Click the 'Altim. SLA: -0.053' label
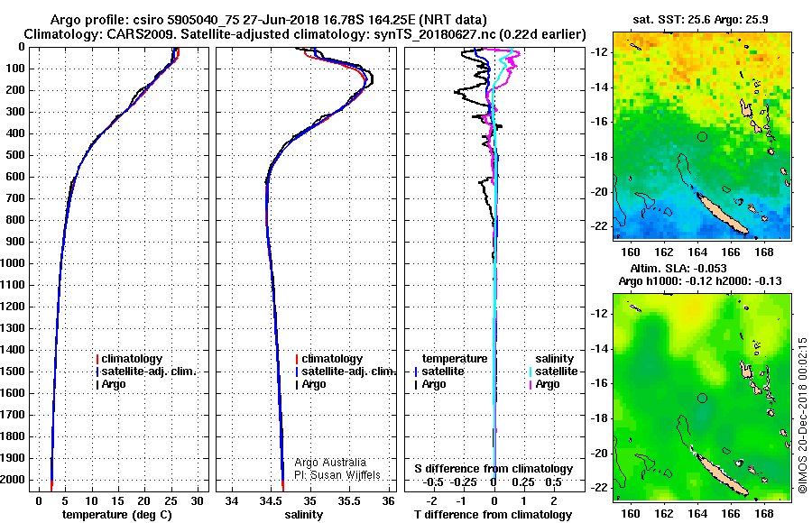812x523 pixels. point(678,269)
